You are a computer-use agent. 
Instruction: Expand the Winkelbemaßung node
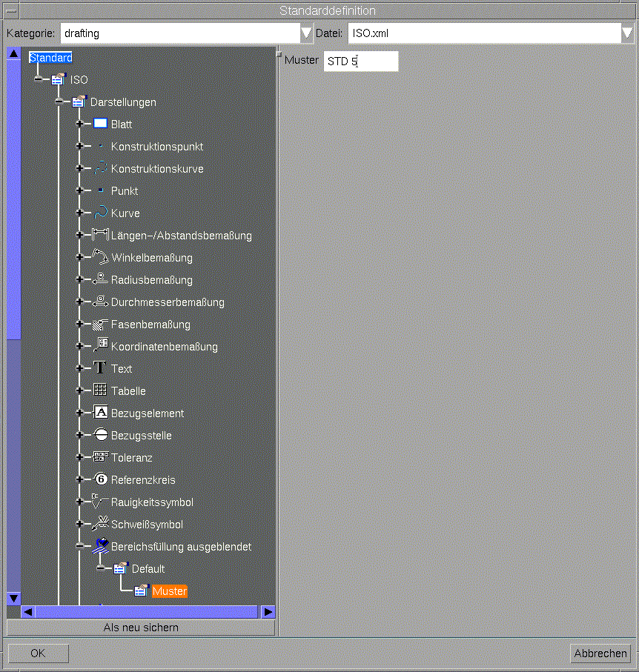point(79,256)
